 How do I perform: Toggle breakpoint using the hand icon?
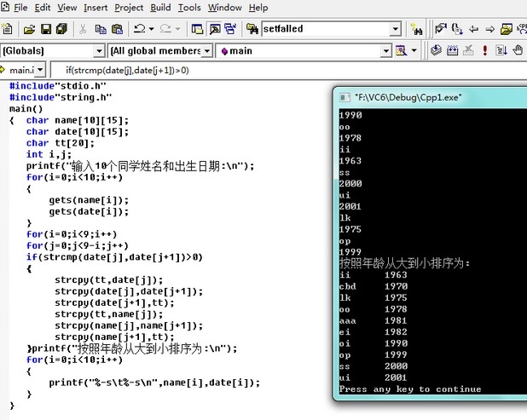517,51
